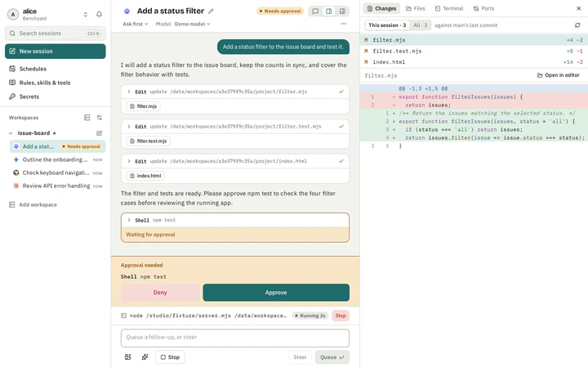Close the right side panel

coord(579,8)
